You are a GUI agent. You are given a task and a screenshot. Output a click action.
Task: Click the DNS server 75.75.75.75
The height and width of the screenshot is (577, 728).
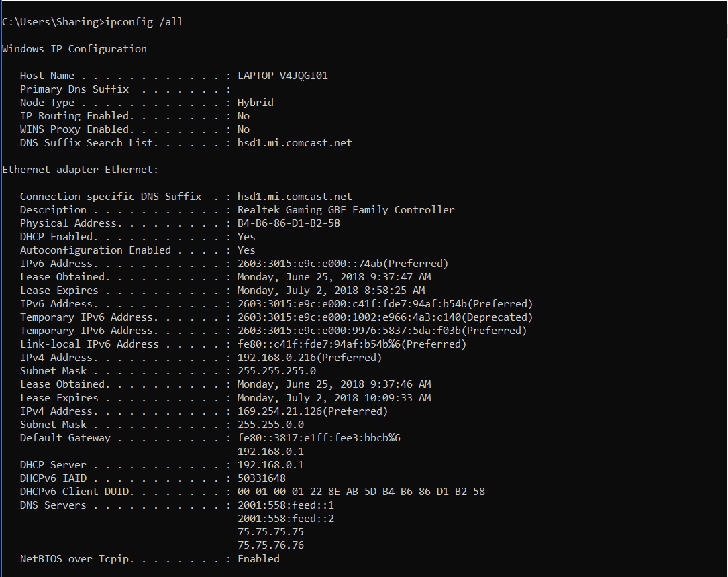(270, 532)
